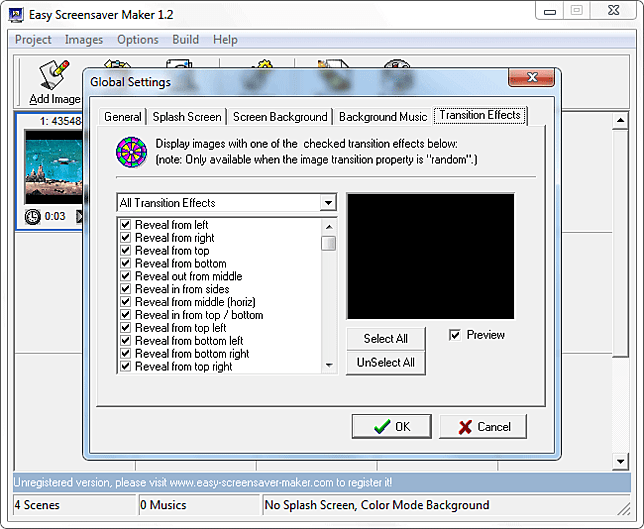This screenshot has height=529, width=644.
Task: Toggle "Reveal from top" checkbox
Action: click(x=125, y=250)
